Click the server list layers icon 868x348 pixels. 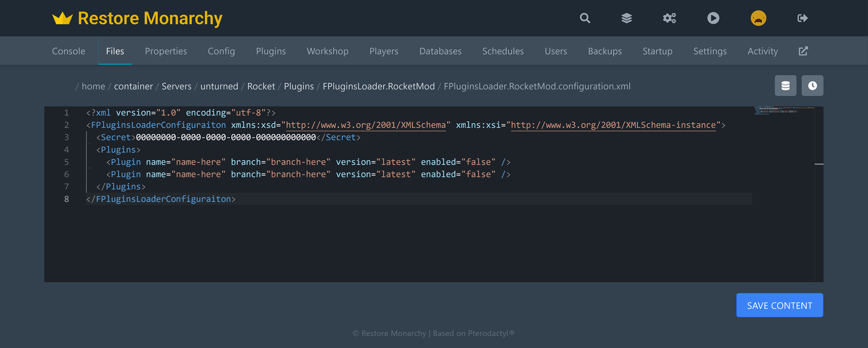(627, 18)
